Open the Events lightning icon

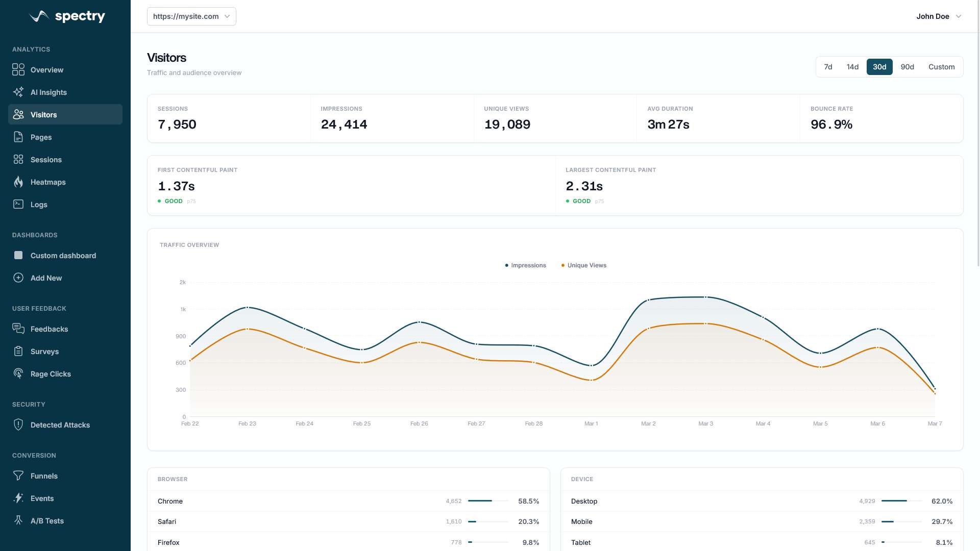18,498
